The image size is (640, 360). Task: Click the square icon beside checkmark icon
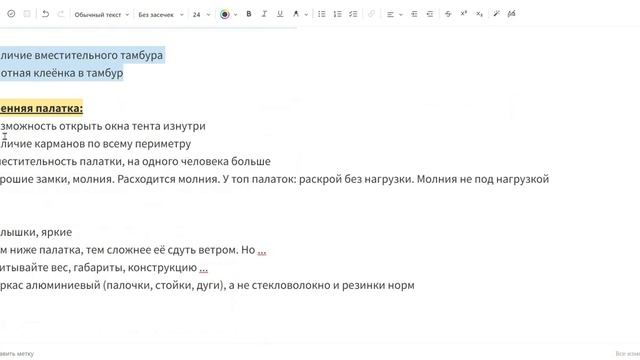(x=27, y=14)
